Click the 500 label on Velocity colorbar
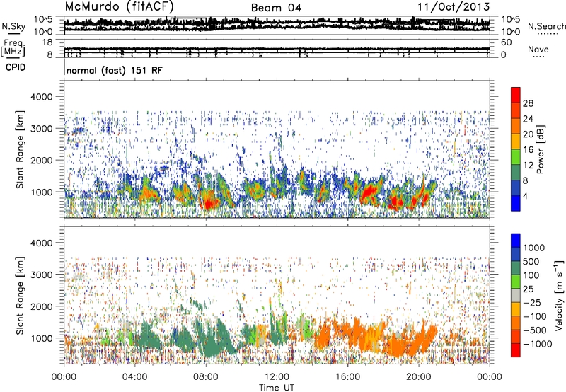This screenshot has height=392, width=566. [531, 261]
